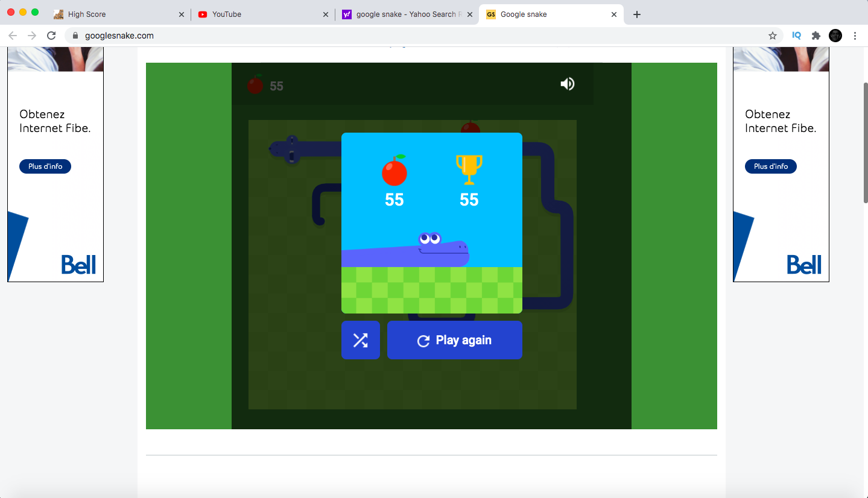Mute the game sound with the speaker icon

point(567,84)
